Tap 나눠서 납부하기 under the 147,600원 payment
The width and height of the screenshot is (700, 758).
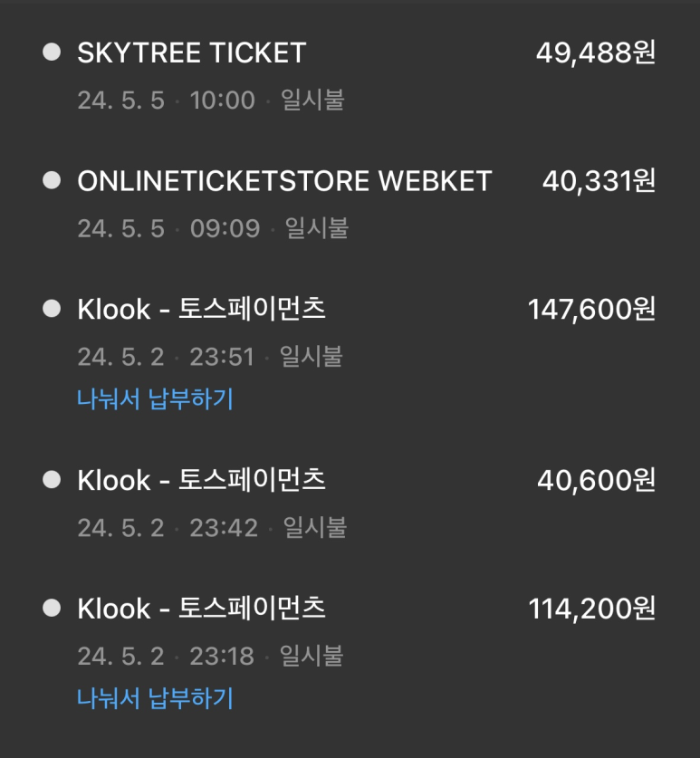(x=155, y=398)
